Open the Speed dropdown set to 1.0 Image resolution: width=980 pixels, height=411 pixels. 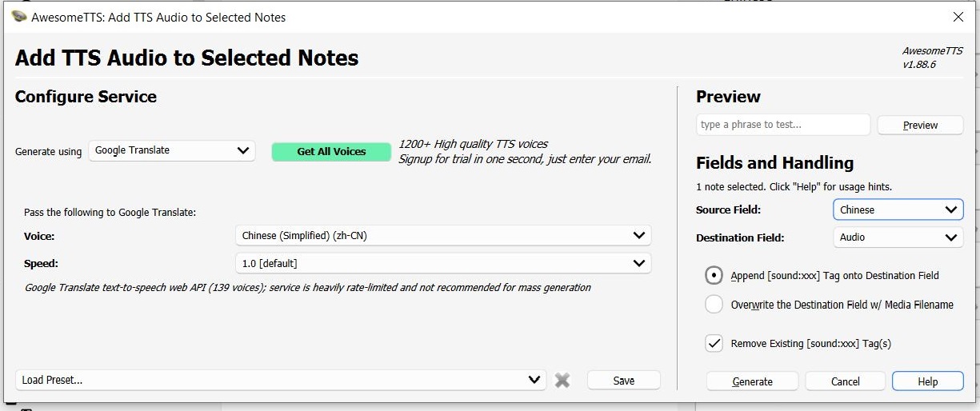click(x=443, y=263)
